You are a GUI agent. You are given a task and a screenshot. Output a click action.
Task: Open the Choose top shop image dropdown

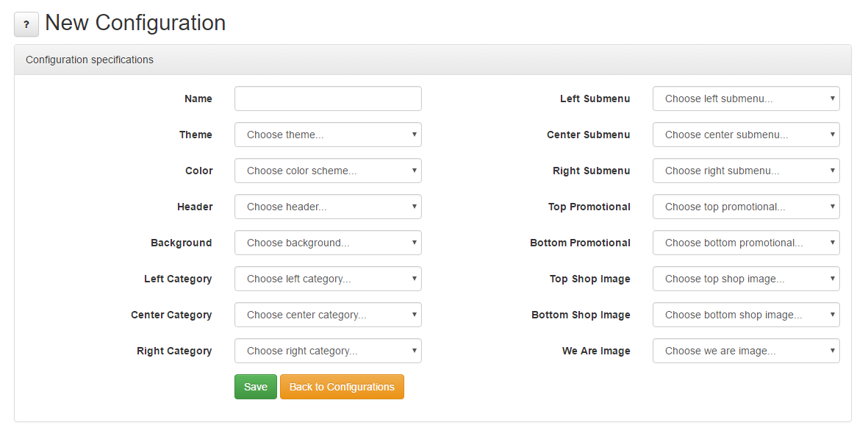(x=746, y=279)
